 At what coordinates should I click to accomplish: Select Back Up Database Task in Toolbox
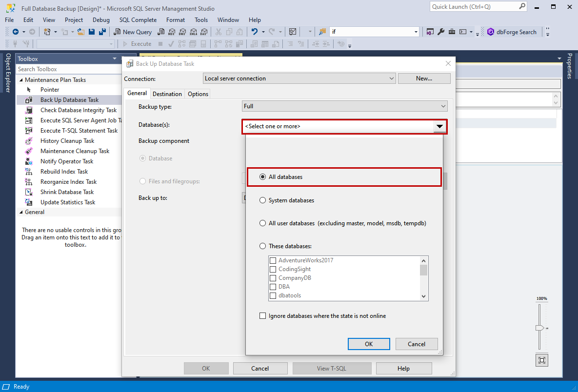coord(69,100)
